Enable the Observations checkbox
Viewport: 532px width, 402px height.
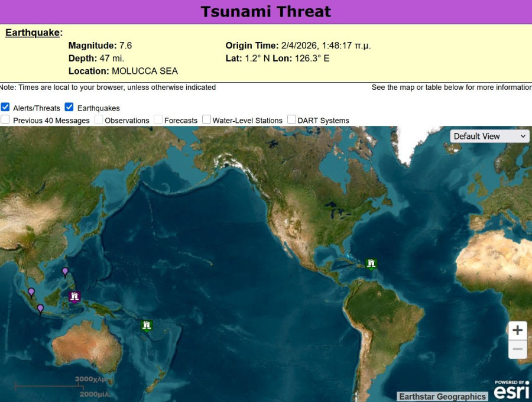coord(98,119)
